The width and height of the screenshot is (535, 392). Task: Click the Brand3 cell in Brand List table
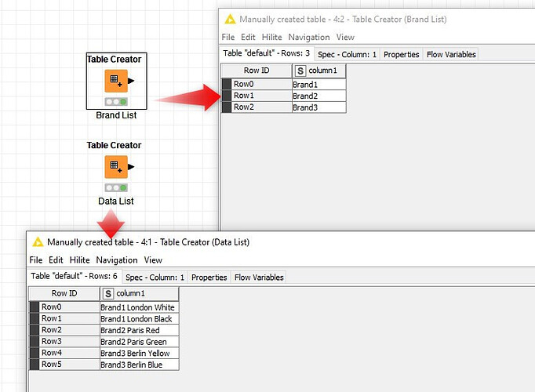(319, 107)
